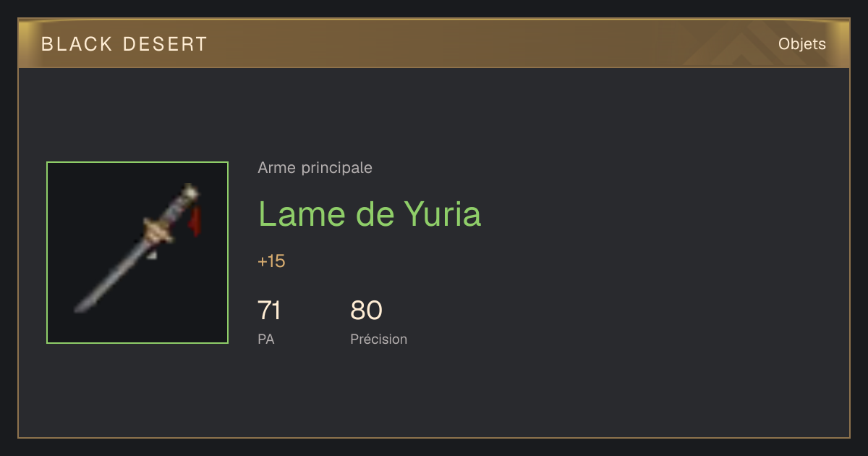The image size is (868, 456).
Task: Click the blade tip of the sword icon
Action: (80, 308)
